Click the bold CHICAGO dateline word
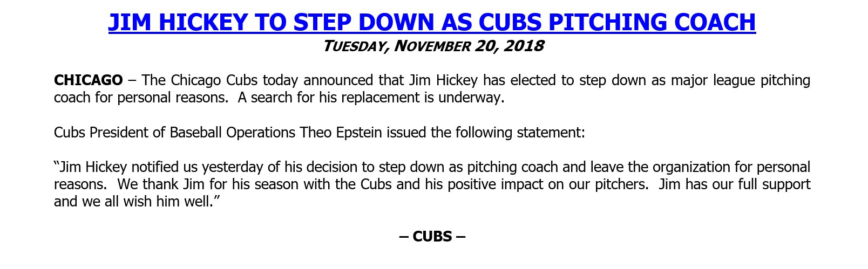 (x=89, y=80)
